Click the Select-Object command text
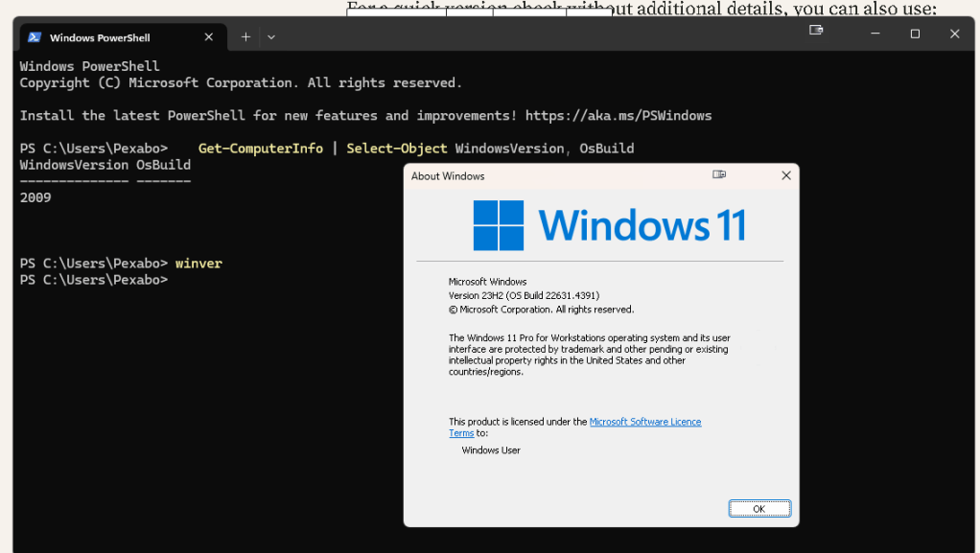The height and width of the screenshot is (553, 980). click(397, 149)
